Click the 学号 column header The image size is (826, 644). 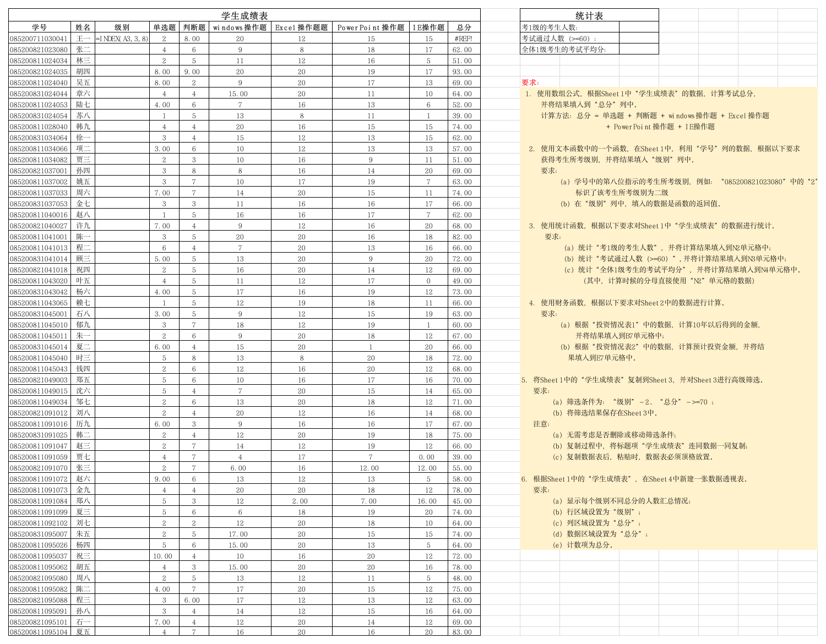click(x=40, y=27)
